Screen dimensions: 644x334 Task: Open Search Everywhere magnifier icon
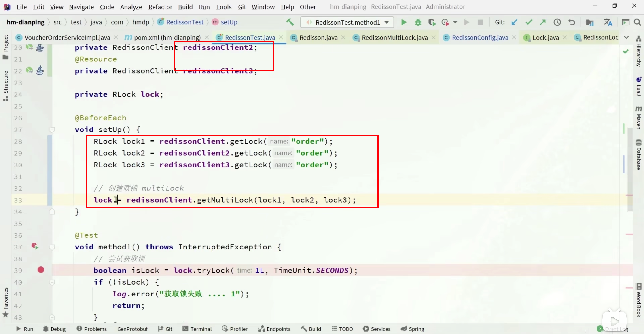point(637,22)
